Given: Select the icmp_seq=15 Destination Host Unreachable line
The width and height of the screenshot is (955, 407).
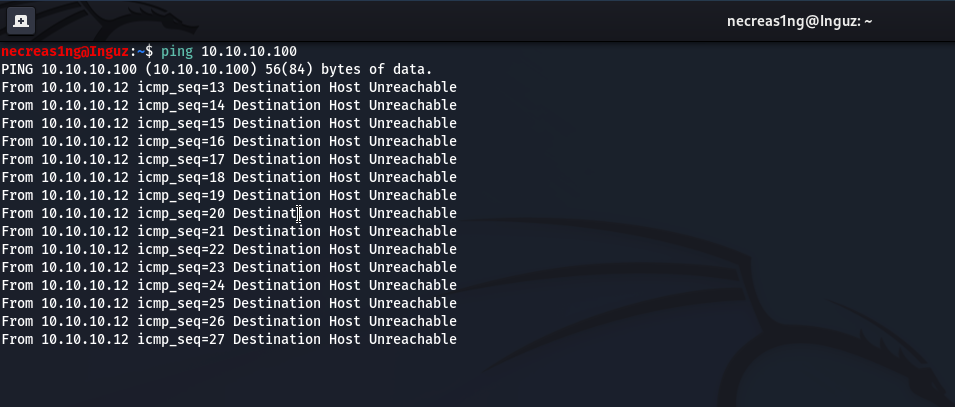Looking at the screenshot, I should pyautogui.click(x=228, y=123).
